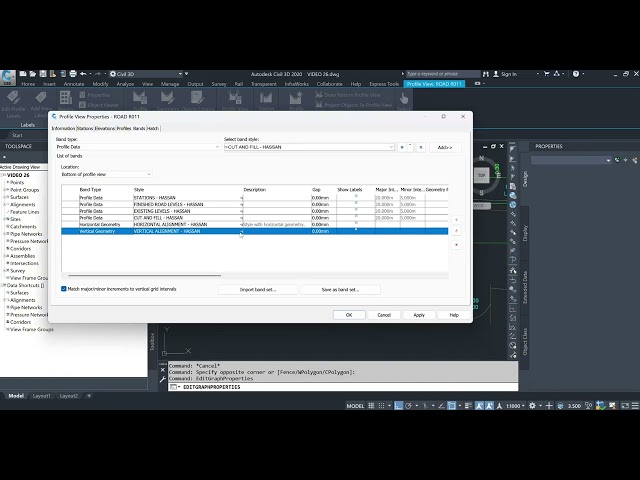640x480 pixels.
Task: Open the Select band style dropdown
Action: tap(309, 147)
